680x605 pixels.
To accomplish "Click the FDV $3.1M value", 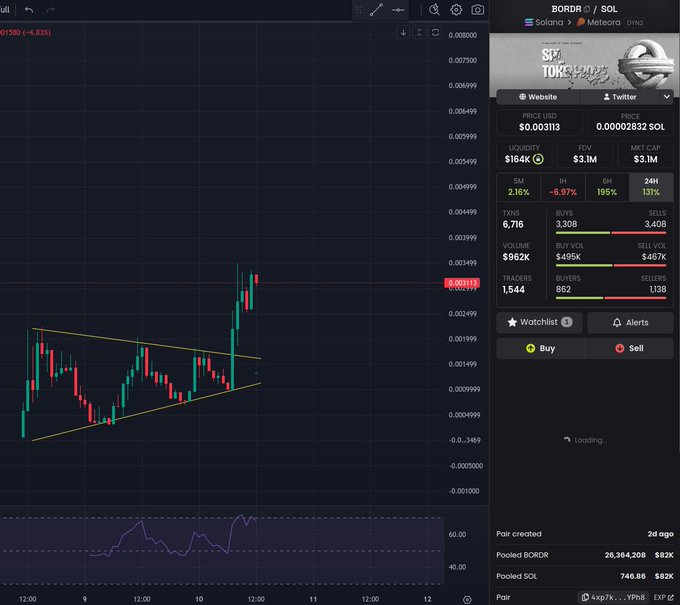I will point(585,159).
